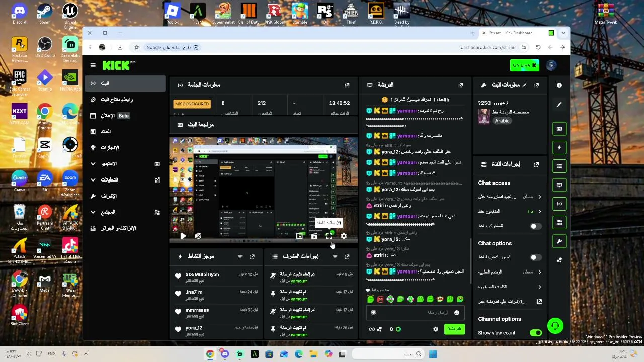This screenshot has height=362, width=644.
Task: Pop out the إجراءات المشرف moderator actions panel
Action: tap(347, 257)
